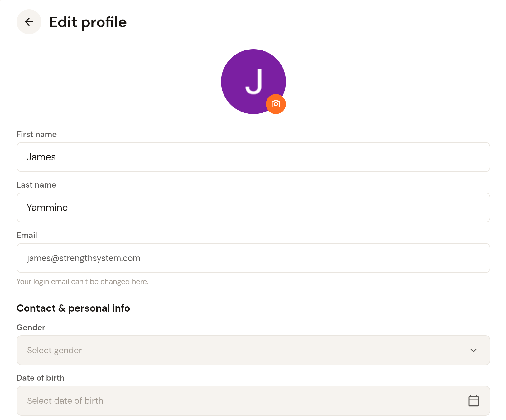The width and height of the screenshot is (506, 420).
Task: Click the Email label
Action: 27,235
